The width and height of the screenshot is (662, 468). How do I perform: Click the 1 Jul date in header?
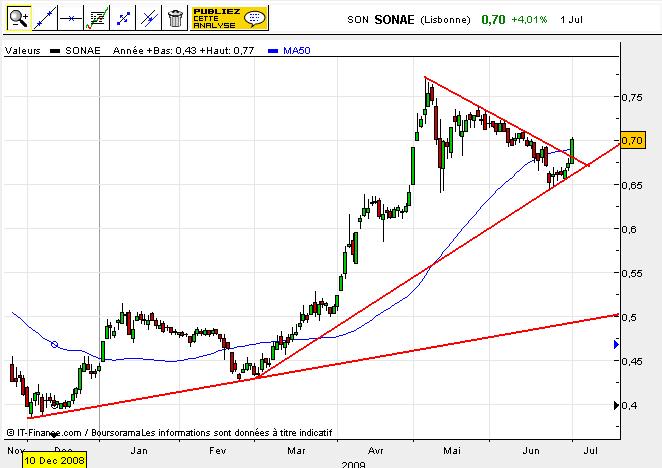tap(571, 19)
